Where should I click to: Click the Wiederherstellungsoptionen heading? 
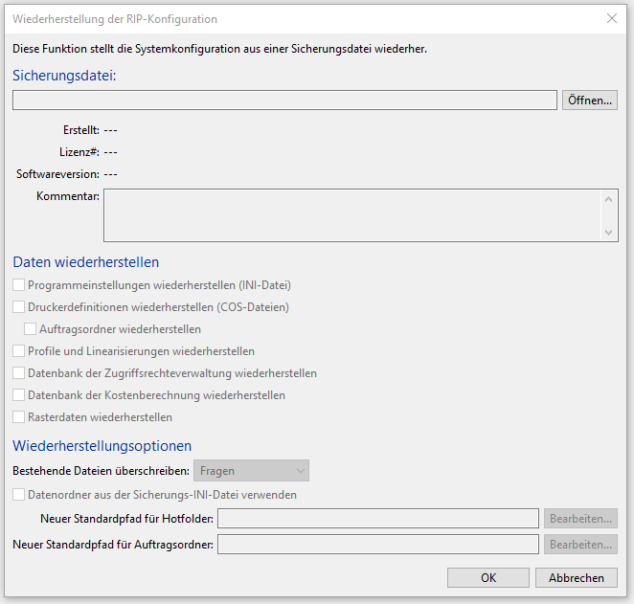tap(102, 446)
